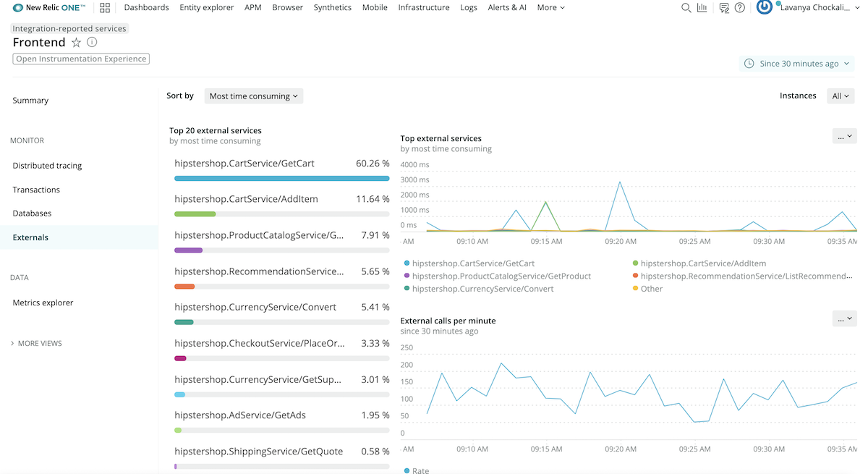Select Summary in sidebar

click(30, 101)
